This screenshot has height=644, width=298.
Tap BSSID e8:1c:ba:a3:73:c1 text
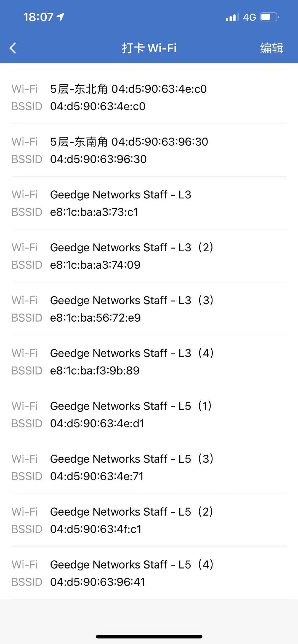coord(94,212)
